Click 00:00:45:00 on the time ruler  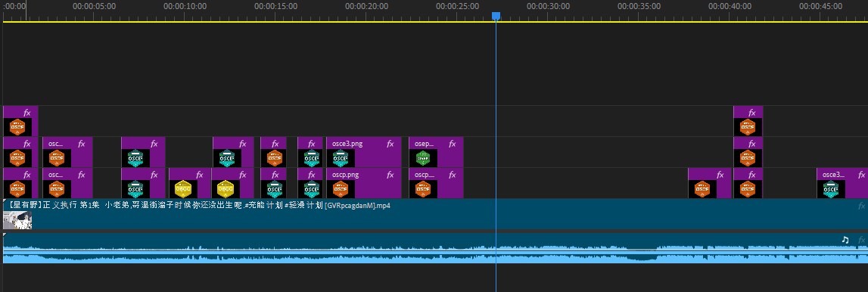point(820,6)
